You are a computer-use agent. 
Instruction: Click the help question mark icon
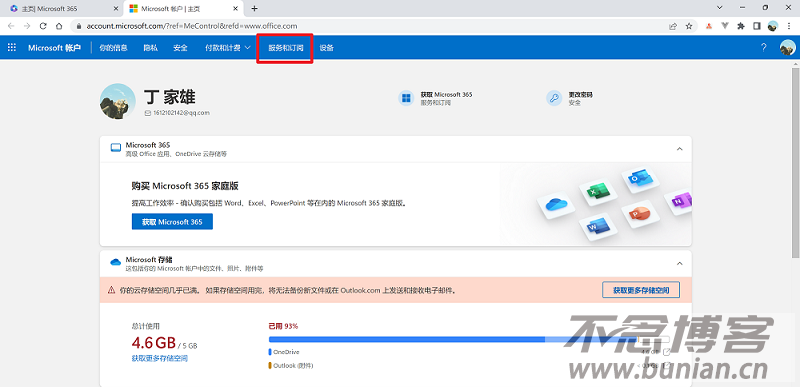pyautogui.click(x=763, y=47)
